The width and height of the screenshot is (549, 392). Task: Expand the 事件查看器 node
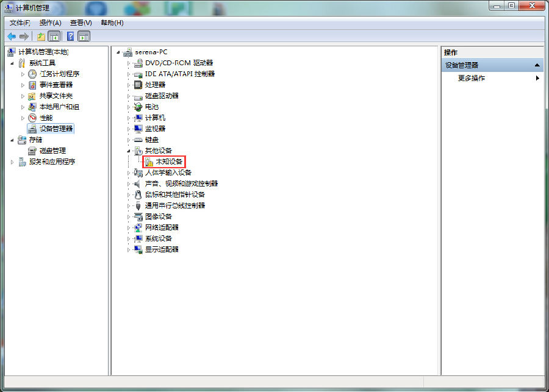(23, 85)
